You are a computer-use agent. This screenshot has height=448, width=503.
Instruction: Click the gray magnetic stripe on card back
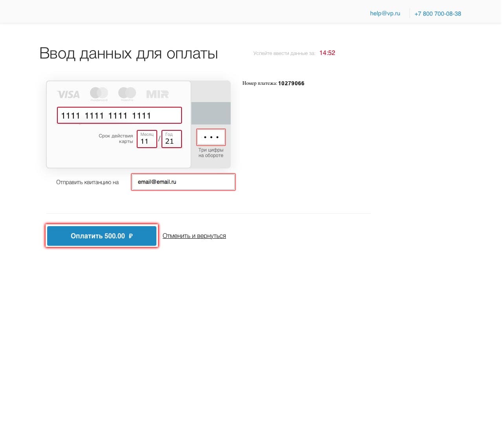pyautogui.click(x=211, y=113)
